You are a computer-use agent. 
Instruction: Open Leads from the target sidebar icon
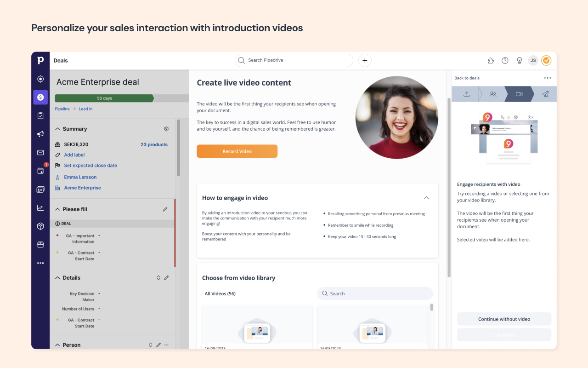click(x=40, y=79)
